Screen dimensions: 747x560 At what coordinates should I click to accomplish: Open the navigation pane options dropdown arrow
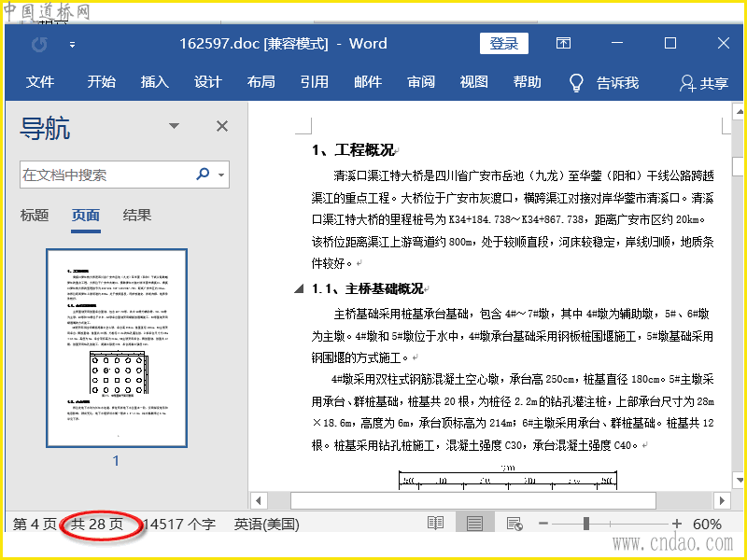click(x=174, y=126)
